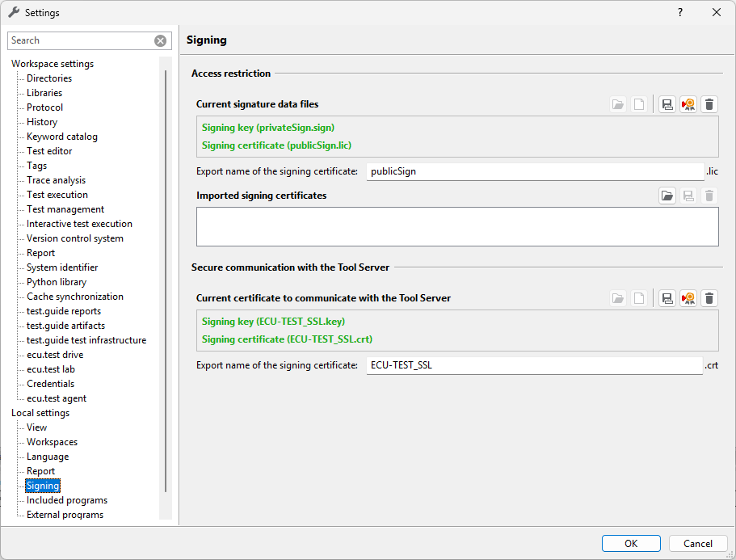Click the certificate ribbon icon for the Tool Server
Screen dimensions: 736x560
(688, 298)
